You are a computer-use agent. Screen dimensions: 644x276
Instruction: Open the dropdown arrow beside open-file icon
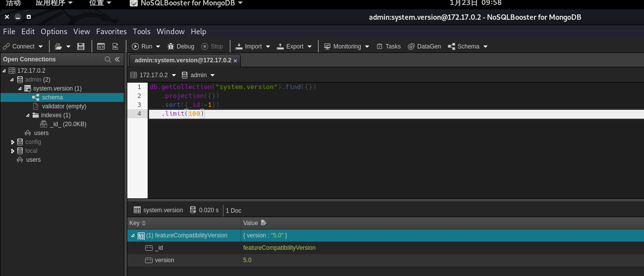68,46
